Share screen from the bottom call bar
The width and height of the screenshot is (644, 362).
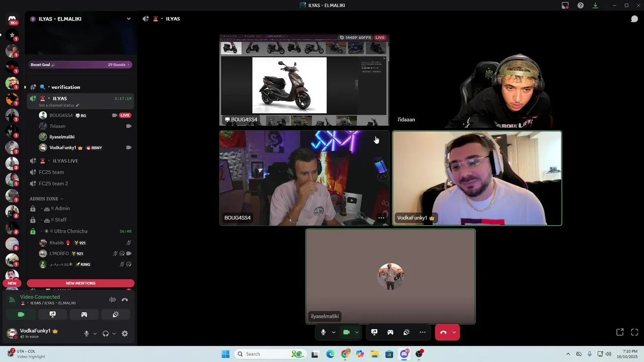click(x=374, y=332)
